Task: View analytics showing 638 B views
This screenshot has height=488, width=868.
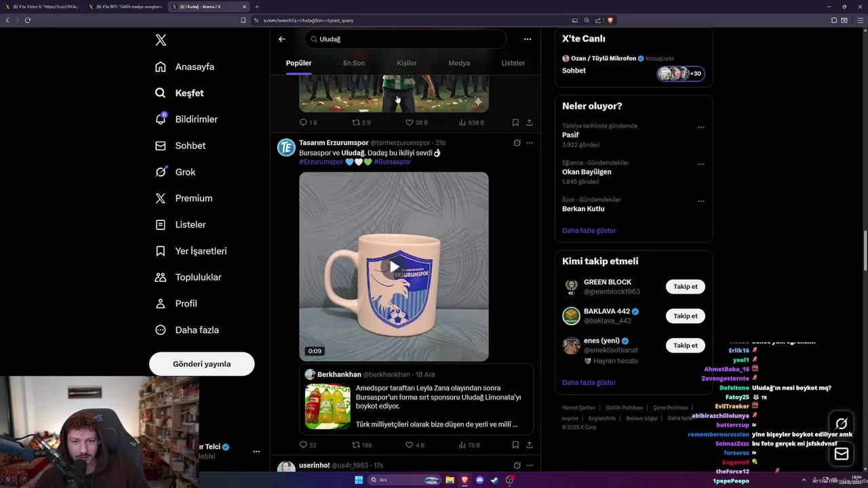Action: [x=471, y=123]
